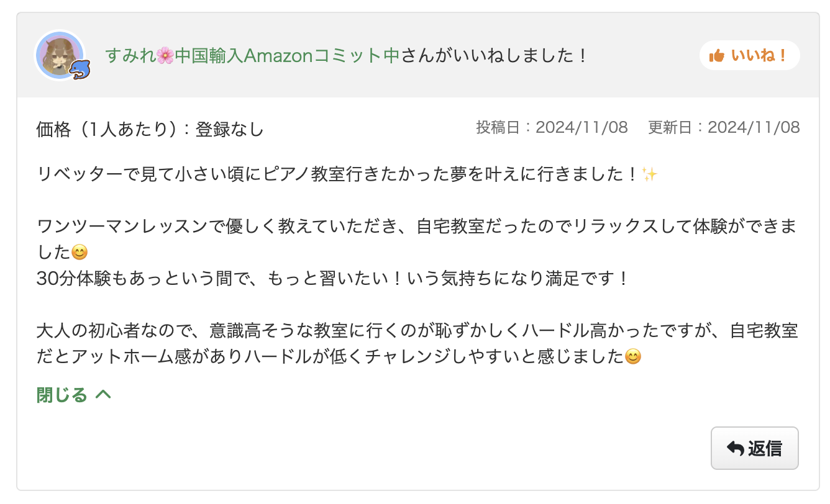Viewport: 830px width, 504px height.
Task: Click the sparkle emoji in the first review line
Action: coord(651,174)
